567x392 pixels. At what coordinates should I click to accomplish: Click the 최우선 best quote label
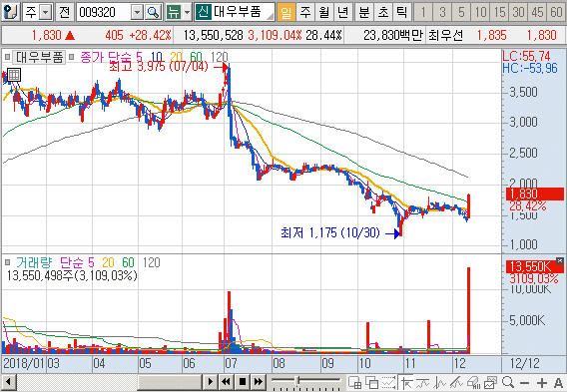pyautogui.click(x=445, y=35)
